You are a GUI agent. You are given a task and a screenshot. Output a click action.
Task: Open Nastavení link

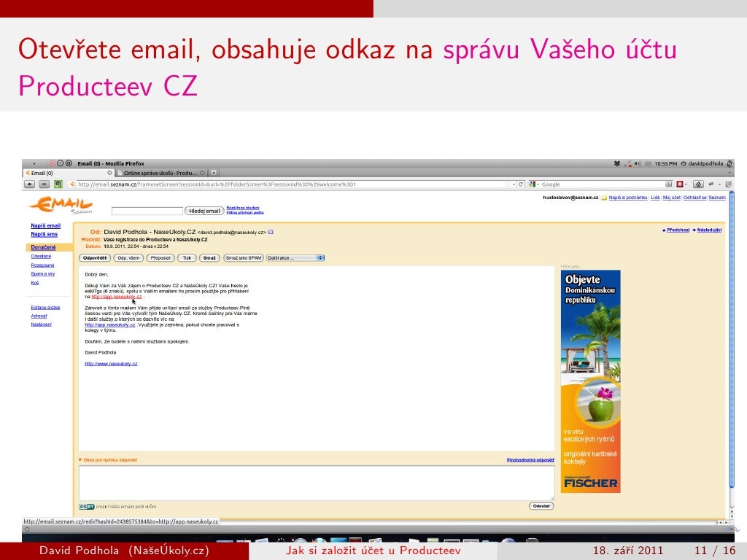coord(42,324)
